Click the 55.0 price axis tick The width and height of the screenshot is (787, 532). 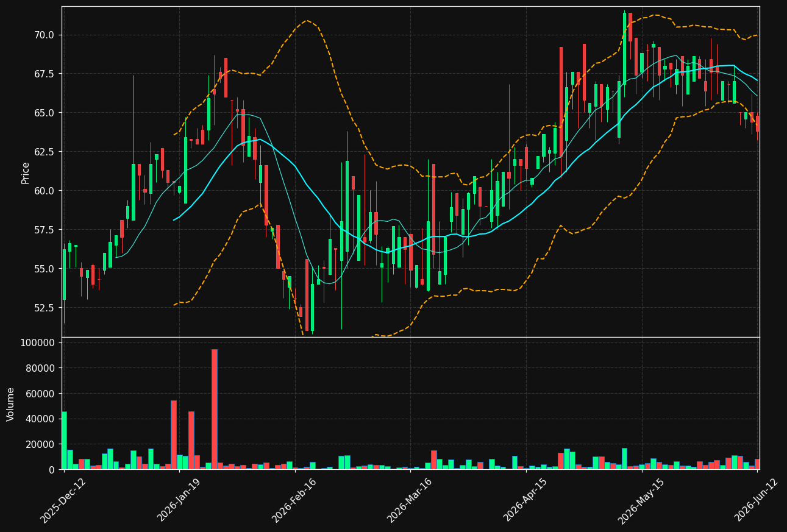click(x=45, y=269)
